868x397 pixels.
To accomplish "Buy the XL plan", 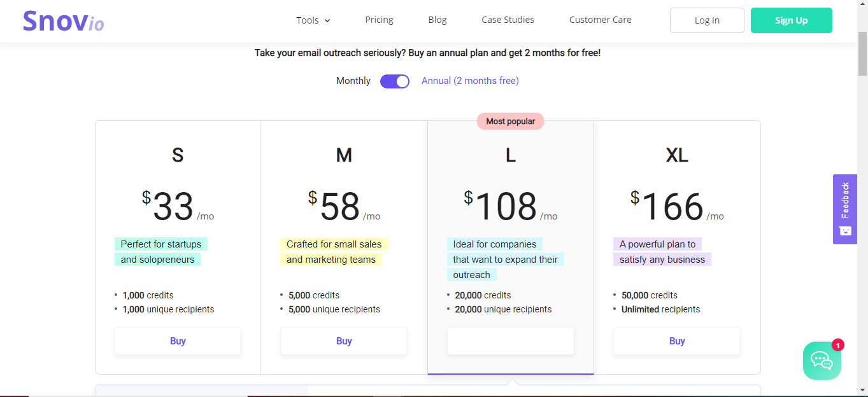I will [677, 341].
